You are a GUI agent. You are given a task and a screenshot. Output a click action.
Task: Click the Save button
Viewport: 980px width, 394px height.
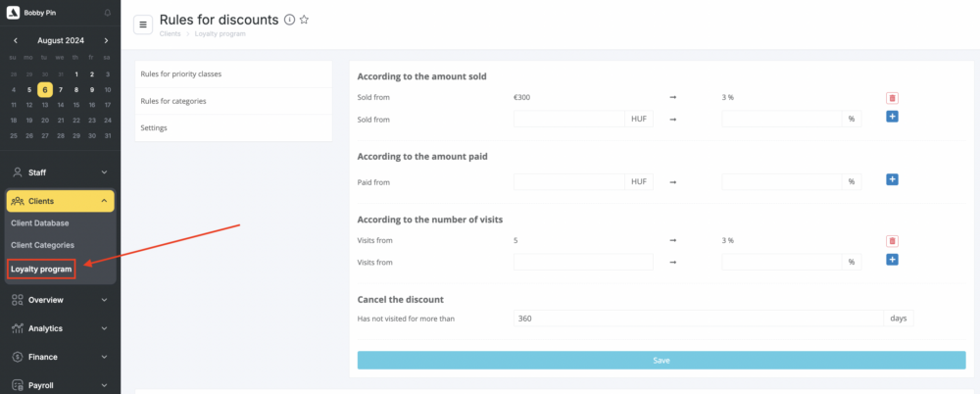click(661, 360)
